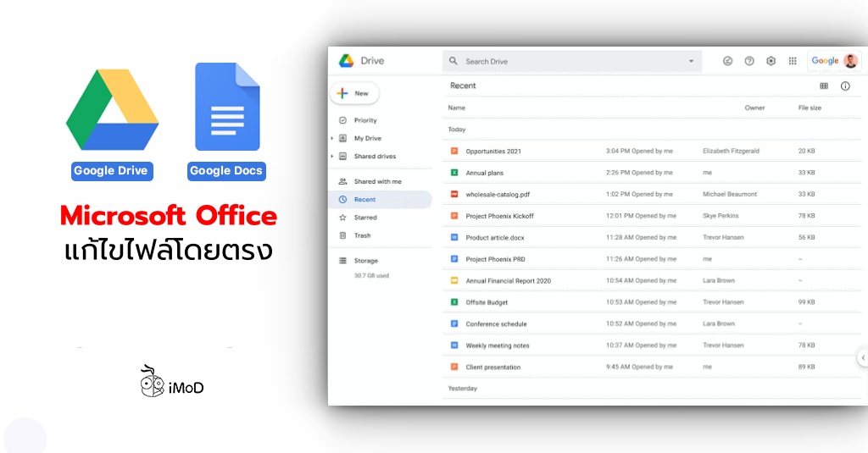This screenshot has width=868, height=453.
Task: Expand the side panel arrow
Action: pyautogui.click(x=862, y=357)
